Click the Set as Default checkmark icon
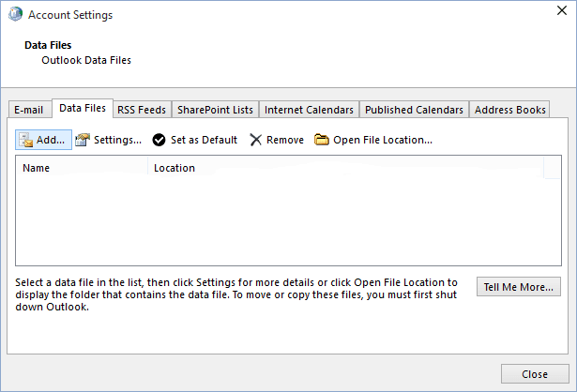 [x=159, y=140]
